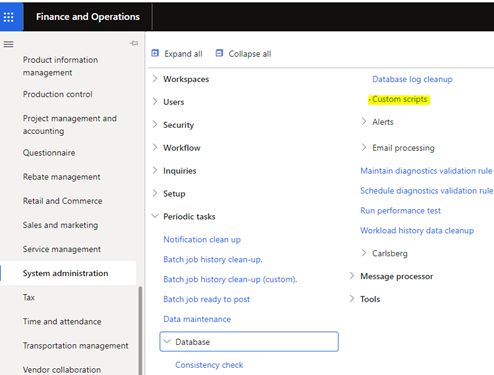Select Retail and Commerce module
Image resolution: width=494 pixels, height=375 pixels.
click(63, 201)
